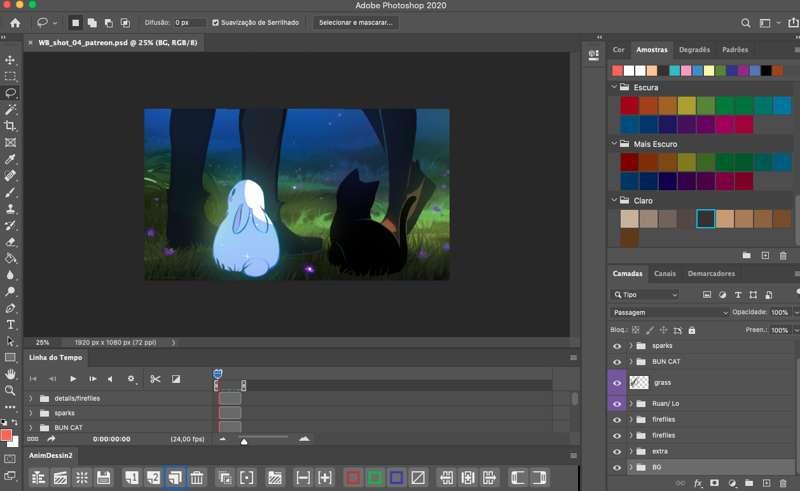Hide the extra layer group
This screenshot has width=800, height=491.
tap(617, 452)
